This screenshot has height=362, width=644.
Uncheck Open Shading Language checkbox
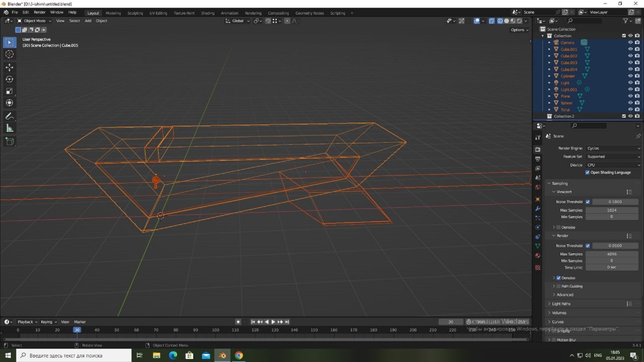click(587, 172)
